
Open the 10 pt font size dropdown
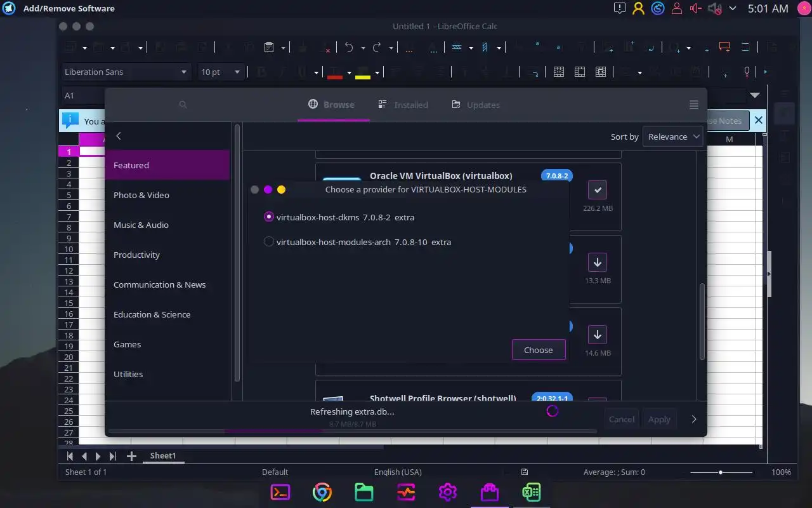[238, 72]
